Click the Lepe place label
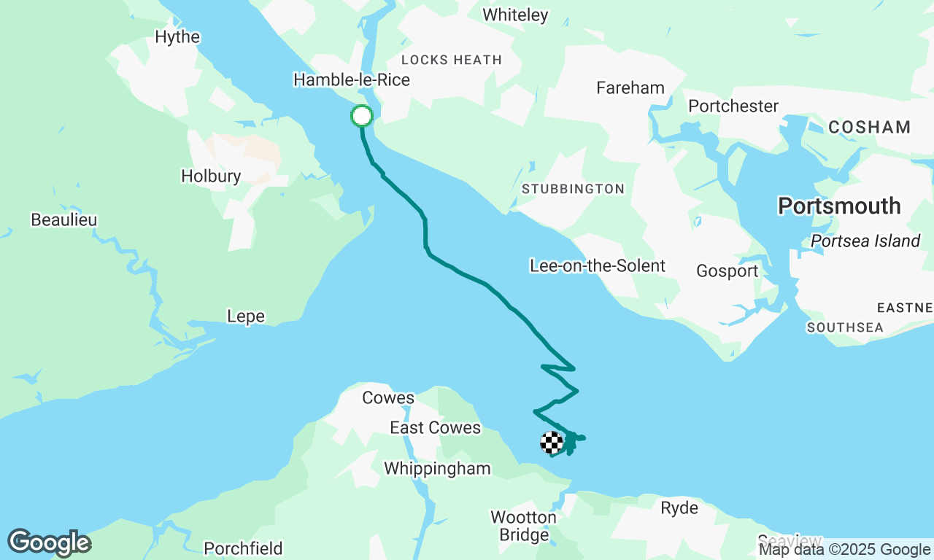This screenshot has width=934, height=560. pyautogui.click(x=246, y=316)
